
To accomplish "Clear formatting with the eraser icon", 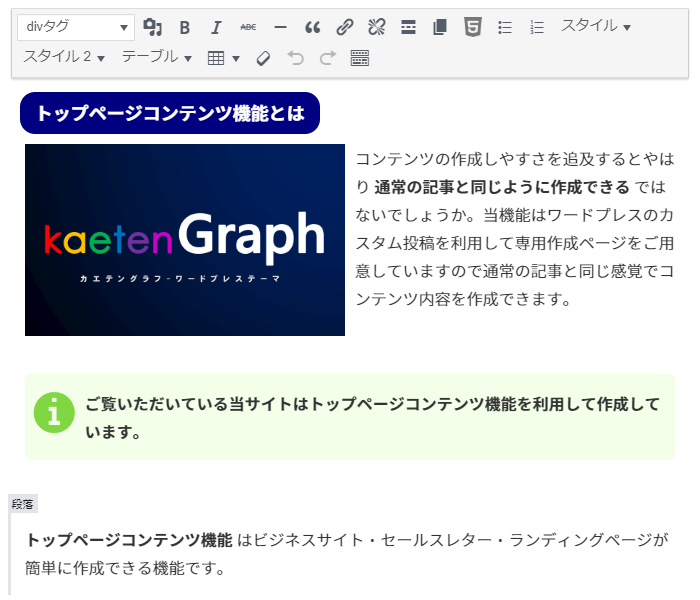I will pos(263,58).
